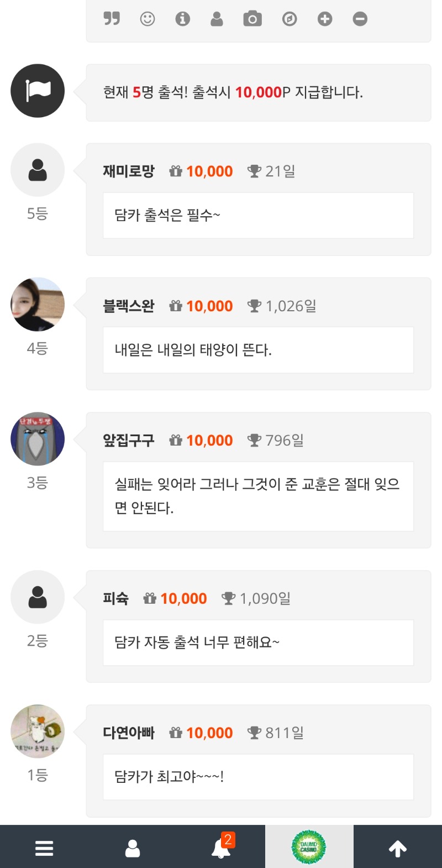Click the username 피숙

[116, 598]
